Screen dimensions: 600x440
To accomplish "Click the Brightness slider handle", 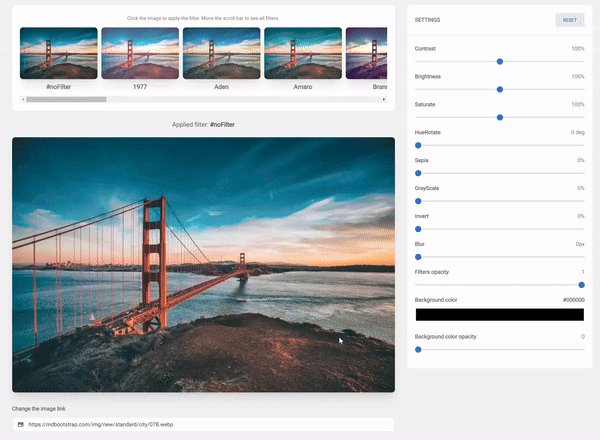I will tap(500, 90).
